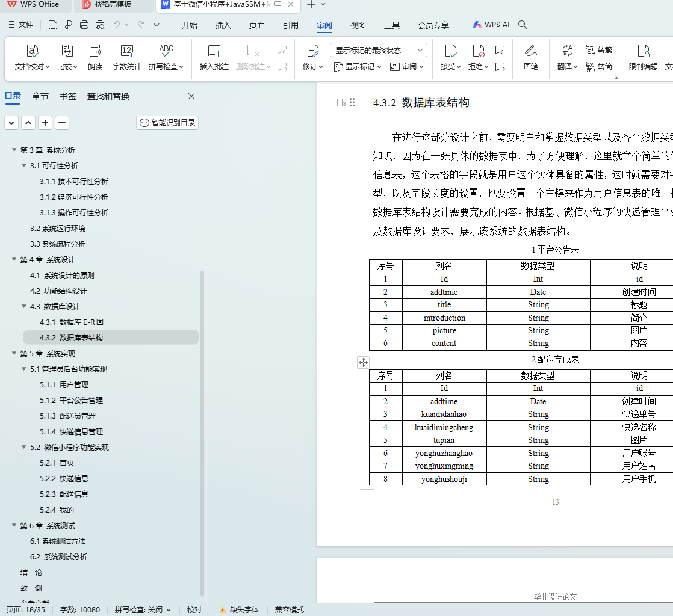
Task: Click 校对 in the status bar
Action: click(194, 610)
